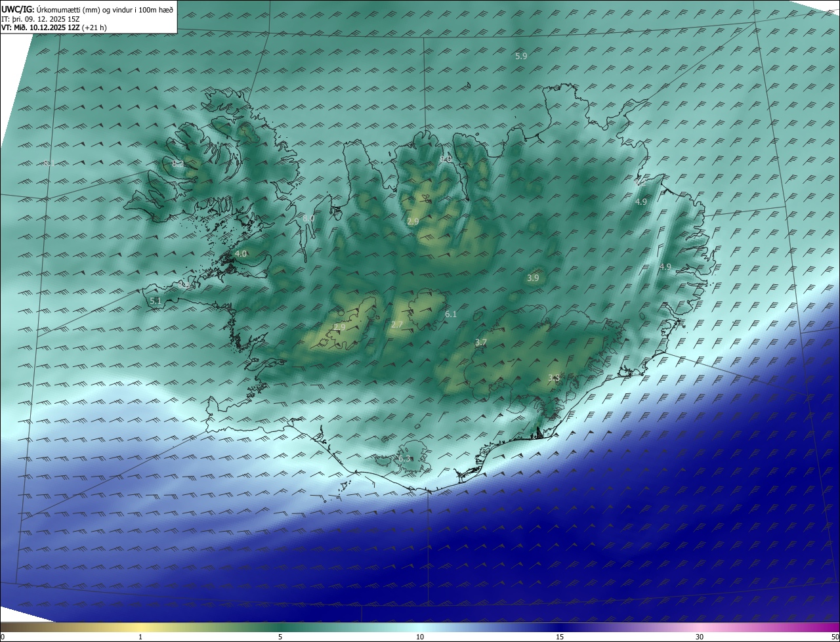Click the 3.9 value on the map
The width and height of the screenshot is (840, 642).
point(533,278)
